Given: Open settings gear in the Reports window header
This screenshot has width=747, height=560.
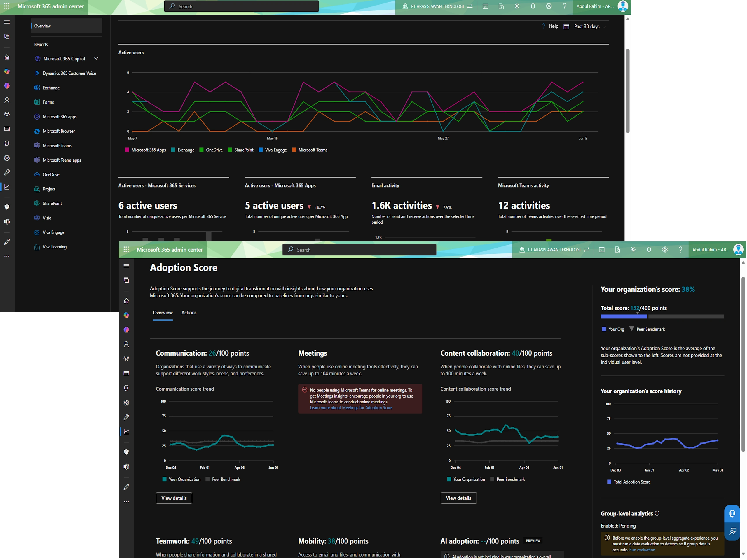Looking at the screenshot, I should click(549, 6).
